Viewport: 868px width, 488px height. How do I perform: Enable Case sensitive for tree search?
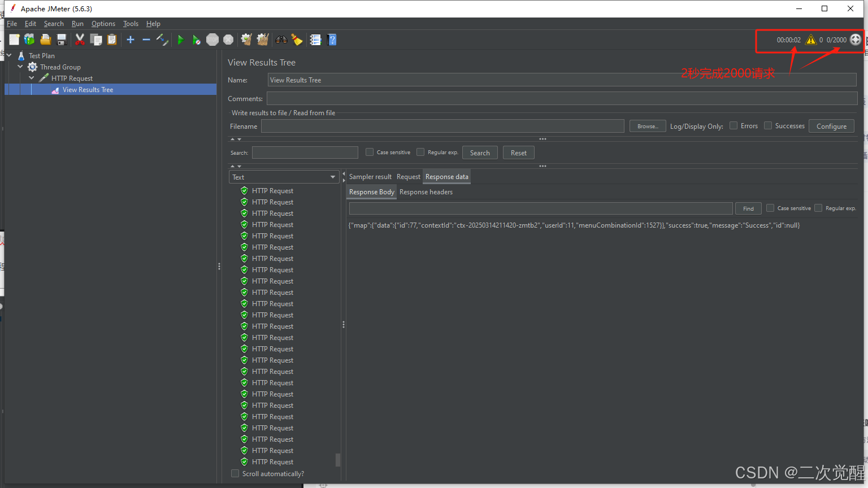pyautogui.click(x=370, y=152)
